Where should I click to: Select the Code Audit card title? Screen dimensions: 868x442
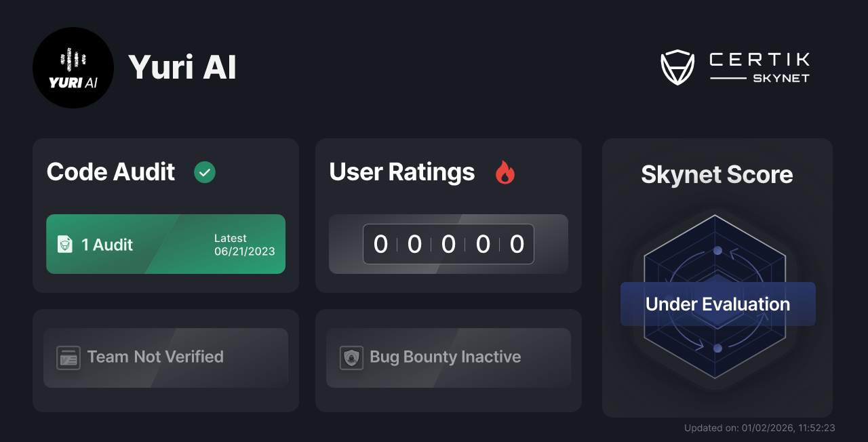pos(110,172)
